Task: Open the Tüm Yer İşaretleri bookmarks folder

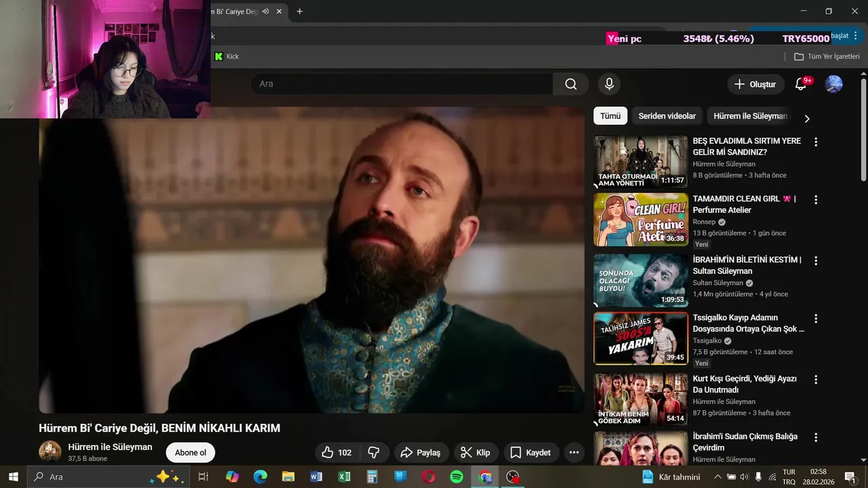Action: [827, 56]
